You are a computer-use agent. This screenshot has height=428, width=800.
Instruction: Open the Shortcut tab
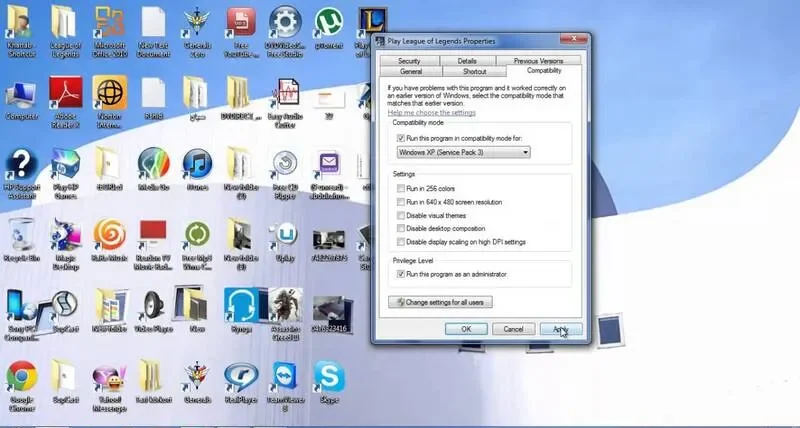474,71
